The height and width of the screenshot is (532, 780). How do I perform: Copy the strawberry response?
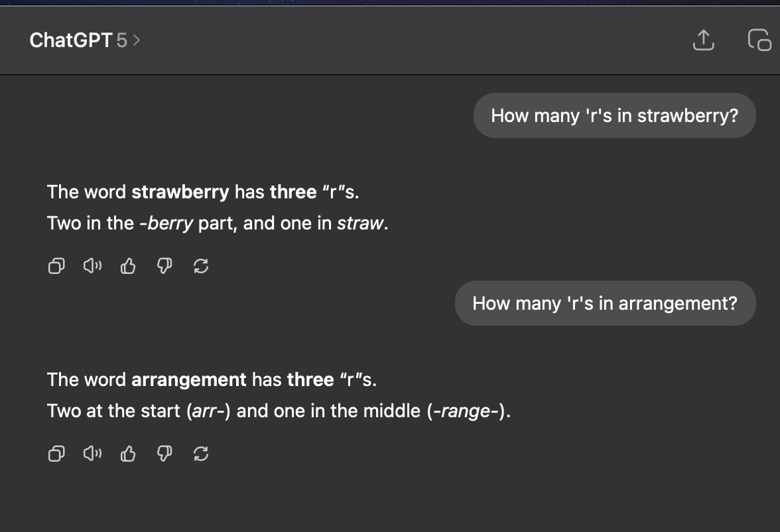pyautogui.click(x=56, y=267)
